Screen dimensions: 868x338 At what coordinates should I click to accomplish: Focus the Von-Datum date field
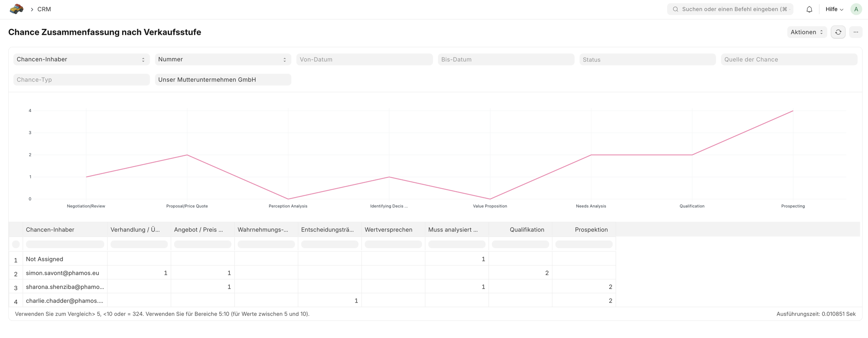[x=364, y=59]
